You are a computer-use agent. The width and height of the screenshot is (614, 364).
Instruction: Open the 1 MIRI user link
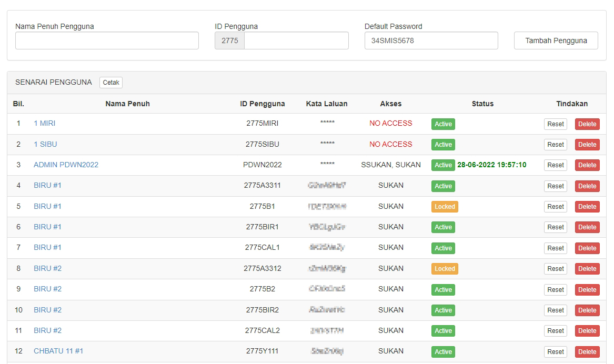coord(44,123)
